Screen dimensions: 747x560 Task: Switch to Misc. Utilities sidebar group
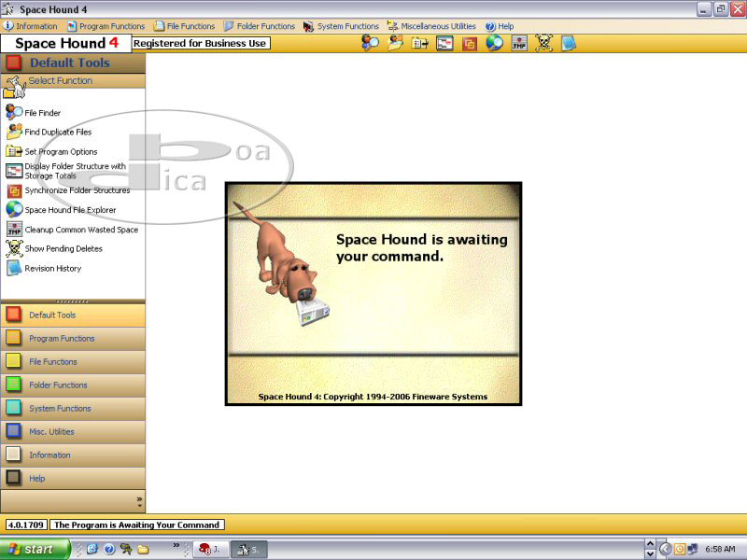pyautogui.click(x=51, y=432)
